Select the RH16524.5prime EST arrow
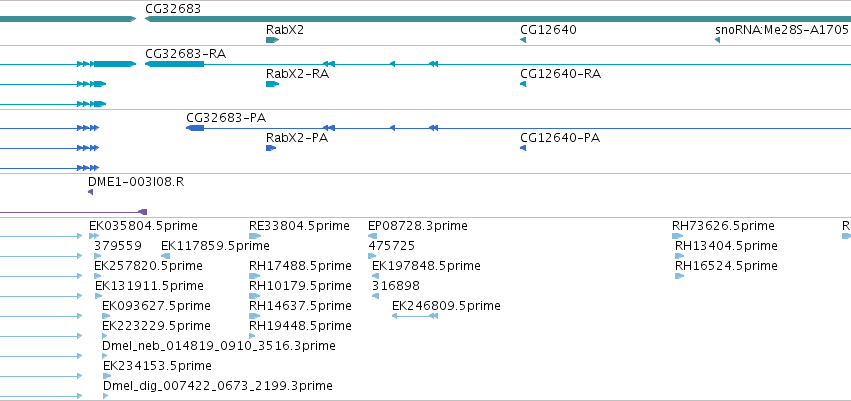This screenshot has height=401, width=851. pyautogui.click(x=679, y=276)
